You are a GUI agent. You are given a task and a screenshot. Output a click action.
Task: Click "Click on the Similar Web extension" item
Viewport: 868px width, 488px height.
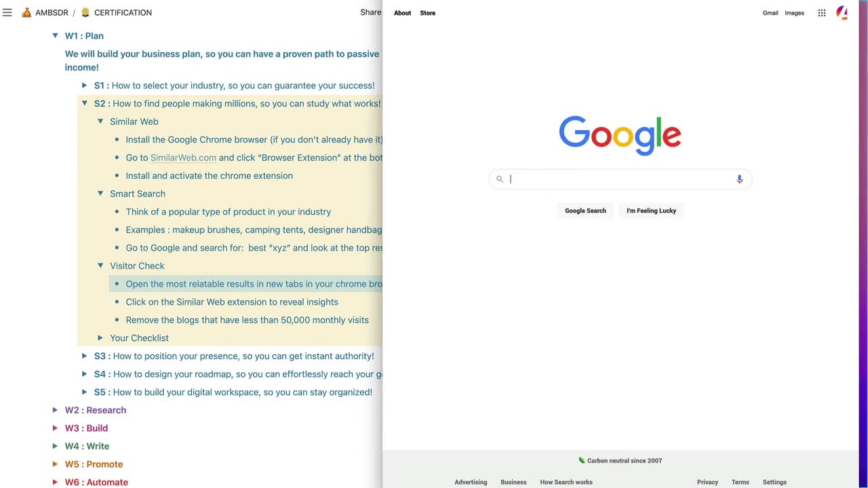(x=232, y=302)
